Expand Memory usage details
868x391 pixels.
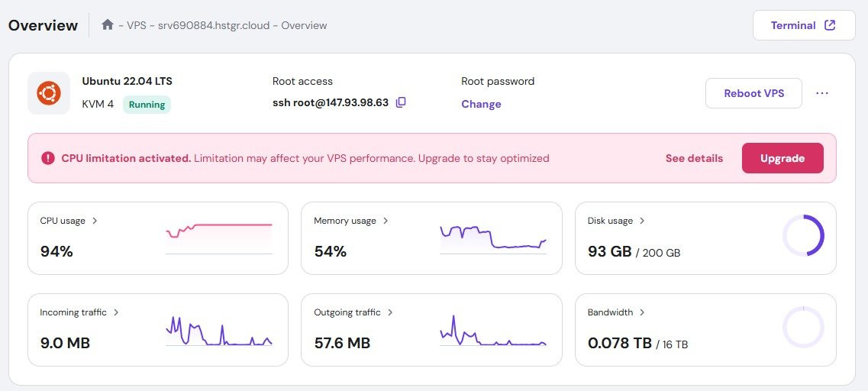[386, 221]
